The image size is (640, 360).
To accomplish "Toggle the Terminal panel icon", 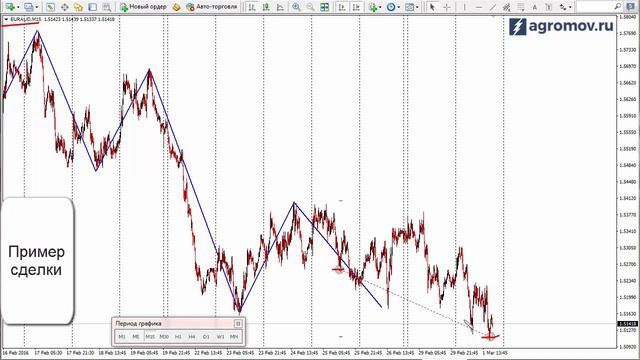I will pyautogui.click(x=93, y=7).
